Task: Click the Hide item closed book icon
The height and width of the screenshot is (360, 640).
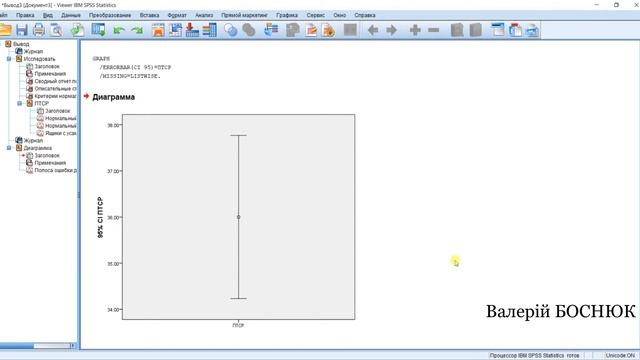Action: tap(476, 30)
